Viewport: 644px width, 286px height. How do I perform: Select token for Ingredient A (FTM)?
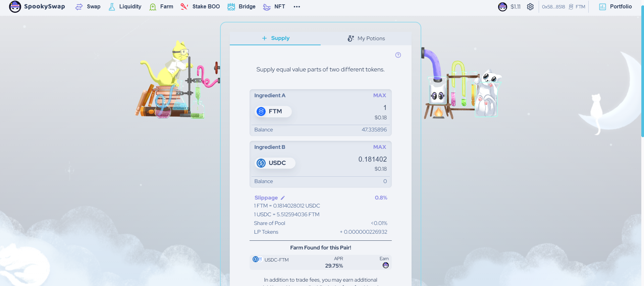pos(273,111)
